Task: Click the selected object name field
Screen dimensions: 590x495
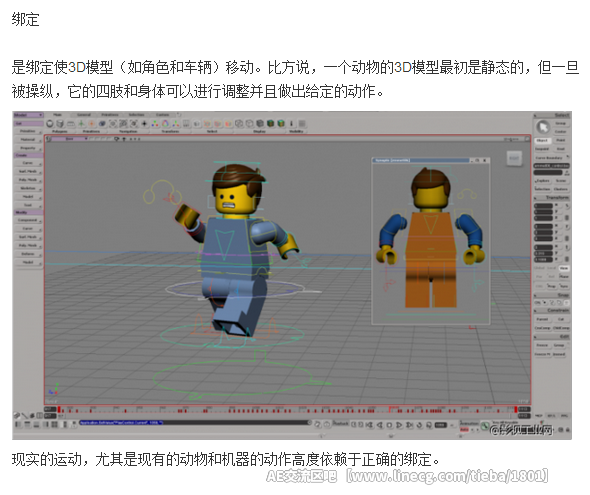Action: [552, 166]
